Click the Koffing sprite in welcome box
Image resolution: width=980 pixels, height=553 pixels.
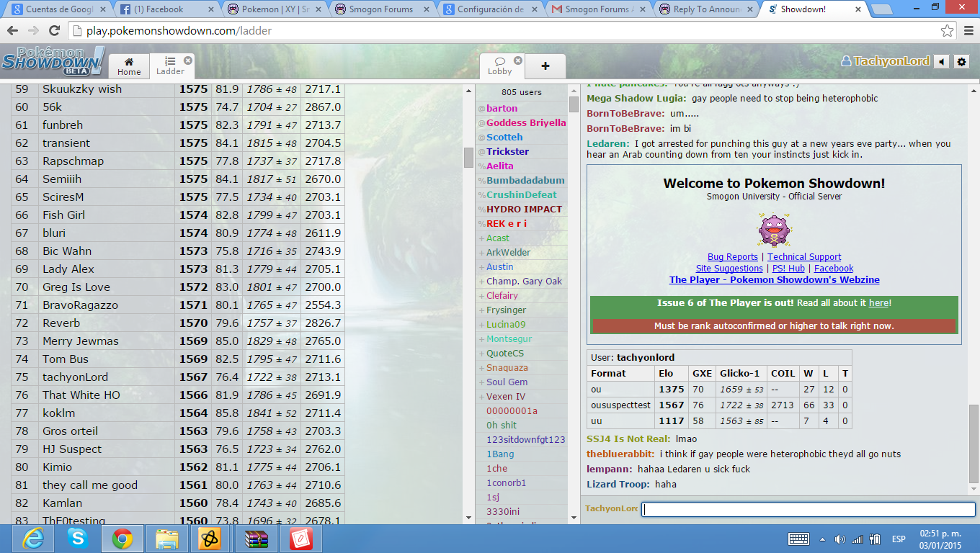774,230
